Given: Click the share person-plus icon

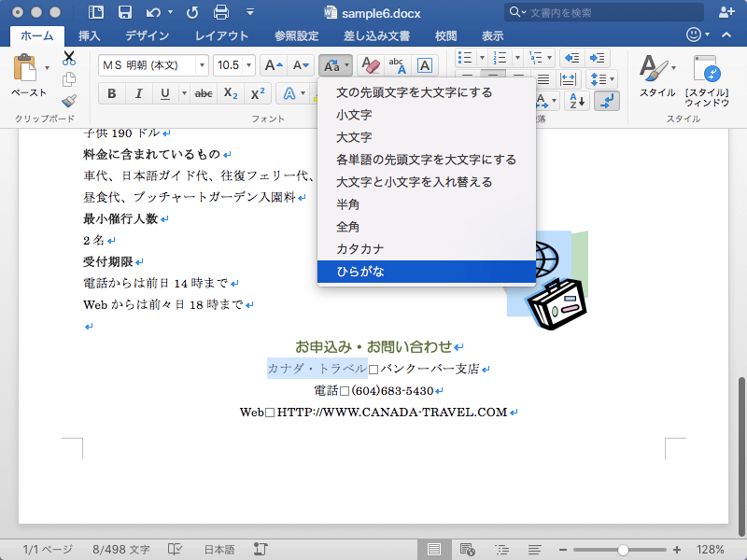Looking at the screenshot, I should (726, 12).
